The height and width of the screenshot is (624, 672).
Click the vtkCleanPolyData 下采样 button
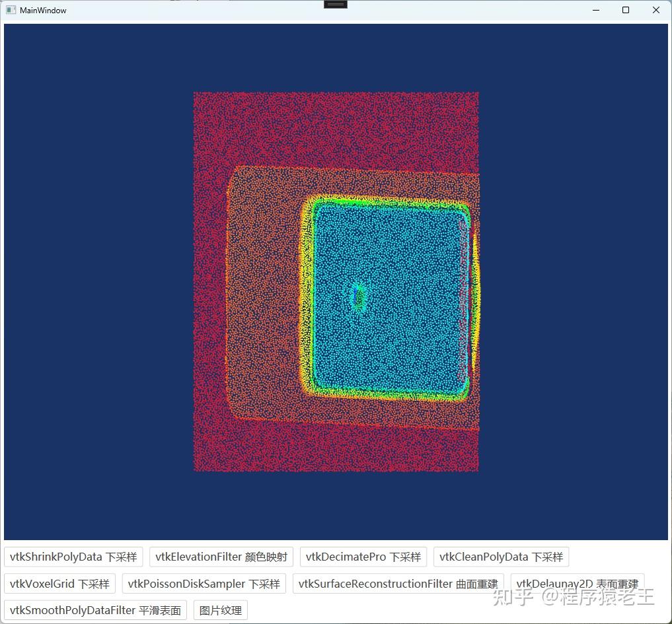pyautogui.click(x=501, y=557)
